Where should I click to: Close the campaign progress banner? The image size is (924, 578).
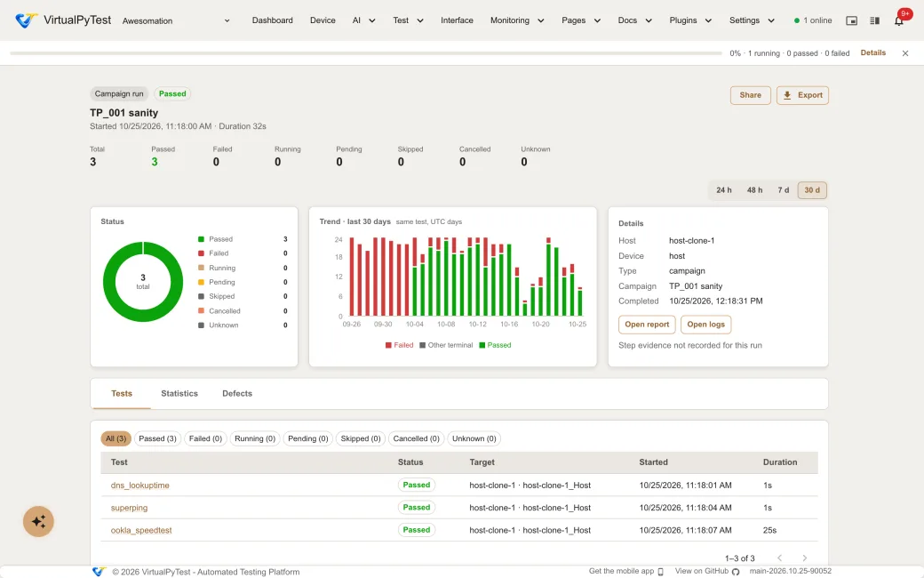pos(905,53)
